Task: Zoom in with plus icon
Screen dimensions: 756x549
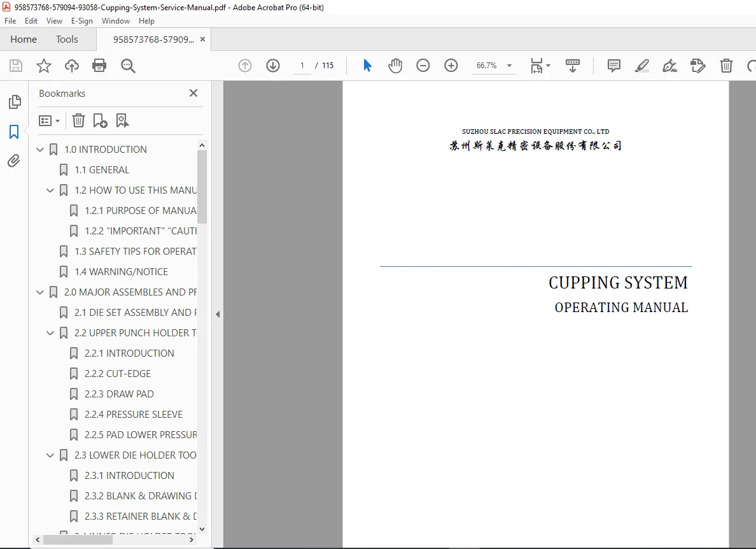Action: [451, 66]
